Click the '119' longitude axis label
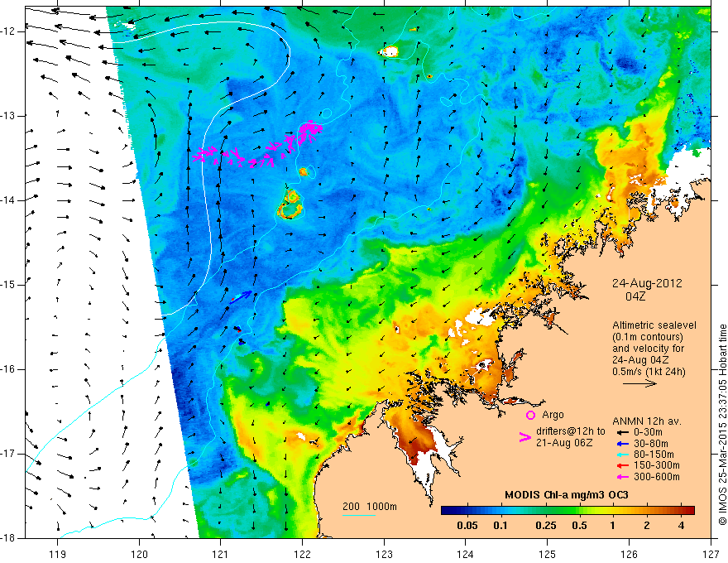This screenshot has width=728, height=563. pyautogui.click(x=58, y=554)
